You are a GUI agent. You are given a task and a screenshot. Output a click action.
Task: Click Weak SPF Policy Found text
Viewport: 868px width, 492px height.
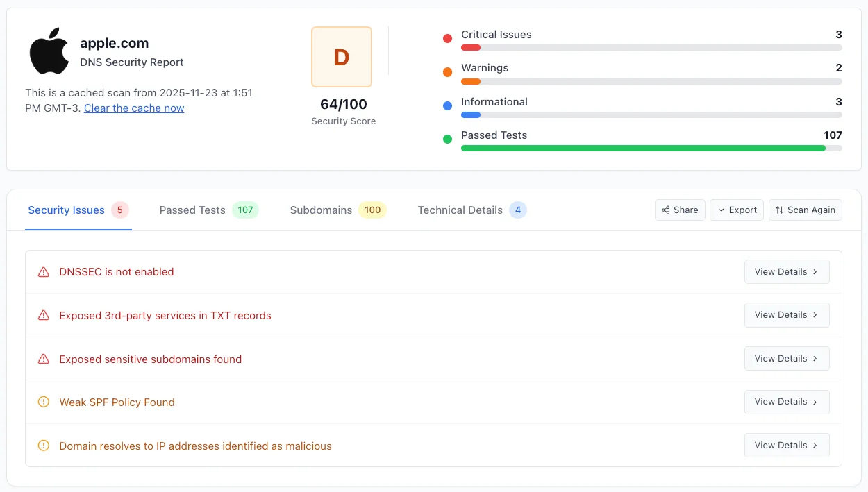tap(117, 402)
